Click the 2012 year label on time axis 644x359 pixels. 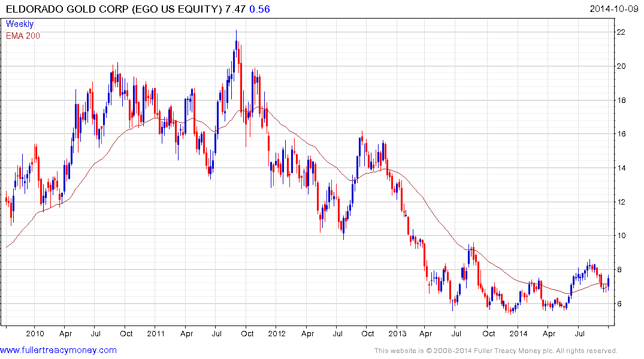tap(277, 333)
